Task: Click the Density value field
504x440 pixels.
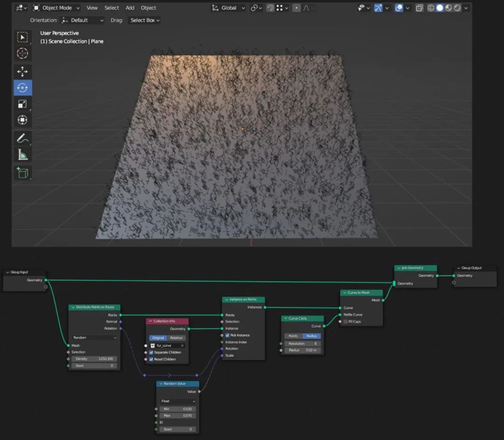Action: (95, 359)
